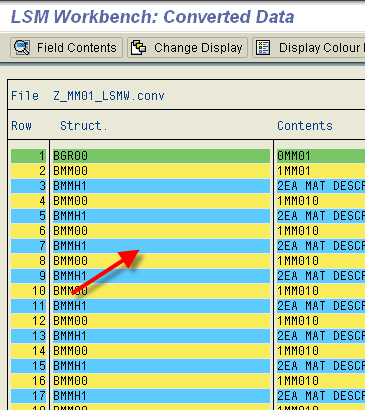Select BMM00 structure in row 8
The width and height of the screenshot is (365, 410).
(x=161, y=261)
